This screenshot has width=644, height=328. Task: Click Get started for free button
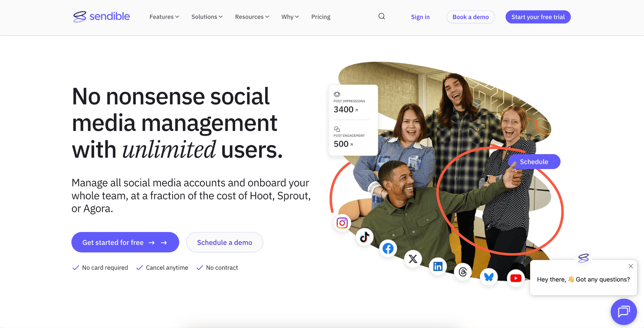point(125,242)
